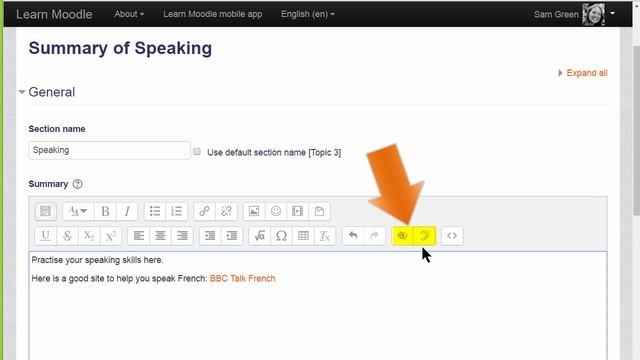Redo the last edit
The width and height of the screenshot is (640, 360).
(375, 236)
